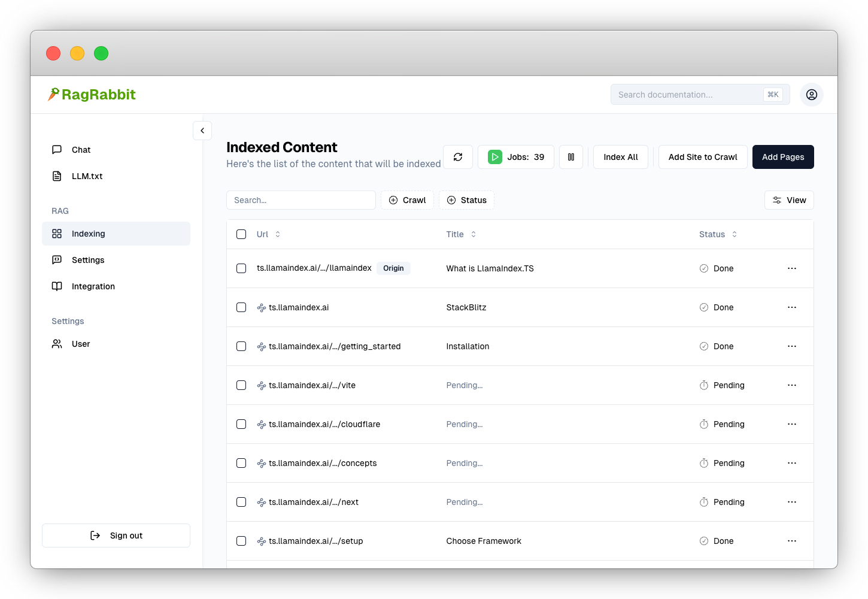This screenshot has height=599, width=868.
Task: Check the llamaindex Origin row checkbox
Action: [241, 268]
